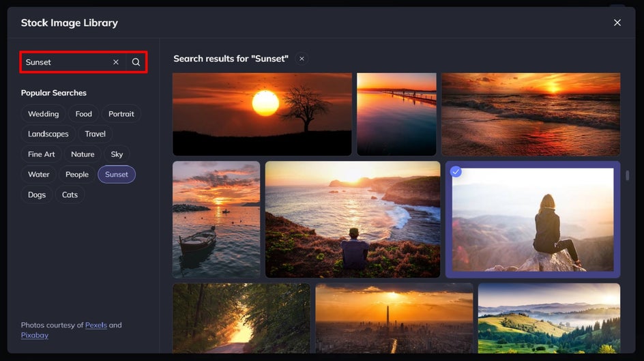The image size is (644, 361).
Task: Clear the Sunset text in search field
Action: (x=116, y=62)
